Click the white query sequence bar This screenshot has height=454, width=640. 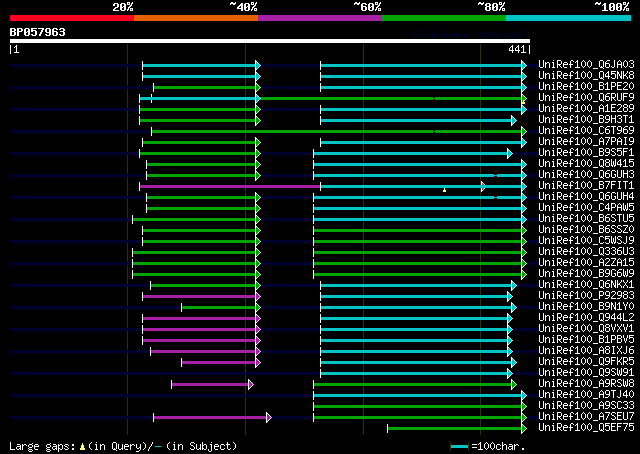tap(270, 41)
